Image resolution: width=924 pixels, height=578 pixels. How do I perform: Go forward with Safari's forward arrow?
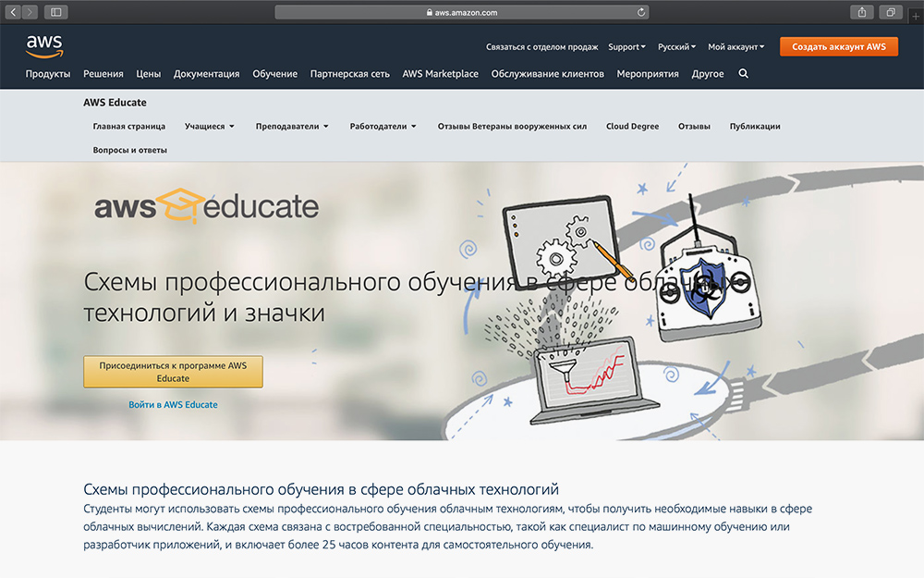pos(30,12)
